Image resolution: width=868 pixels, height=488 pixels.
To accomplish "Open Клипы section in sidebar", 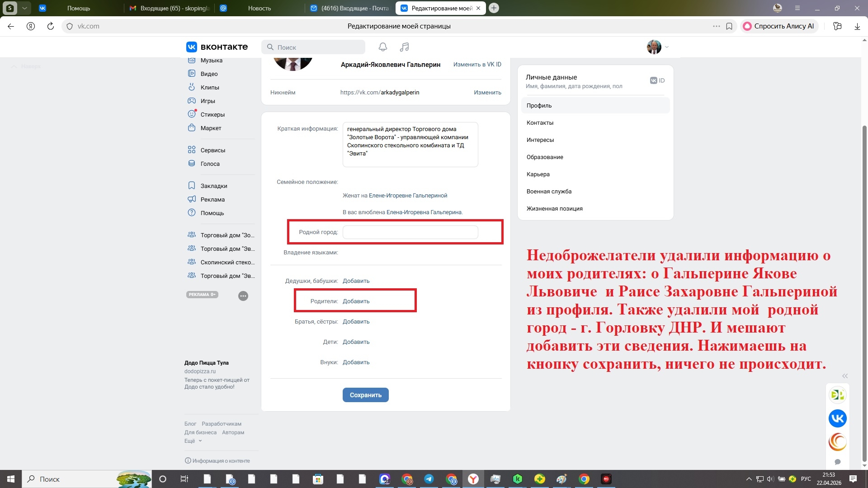I will click(x=209, y=87).
